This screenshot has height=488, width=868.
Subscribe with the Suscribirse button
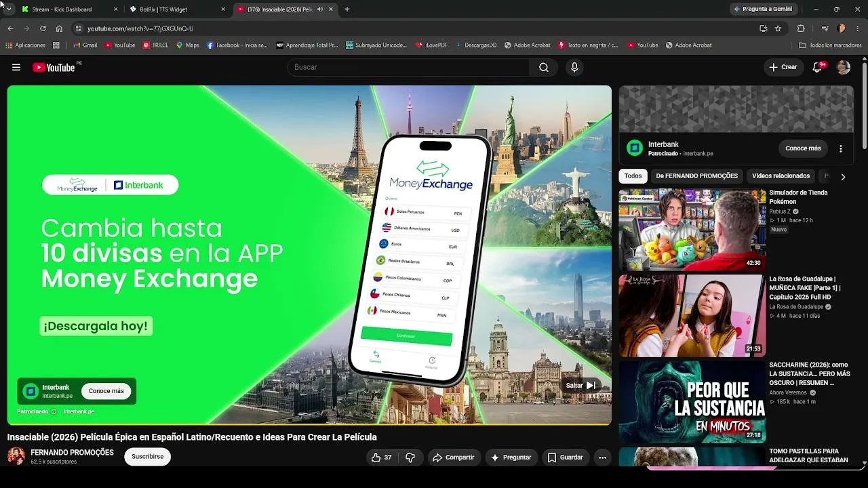click(147, 457)
